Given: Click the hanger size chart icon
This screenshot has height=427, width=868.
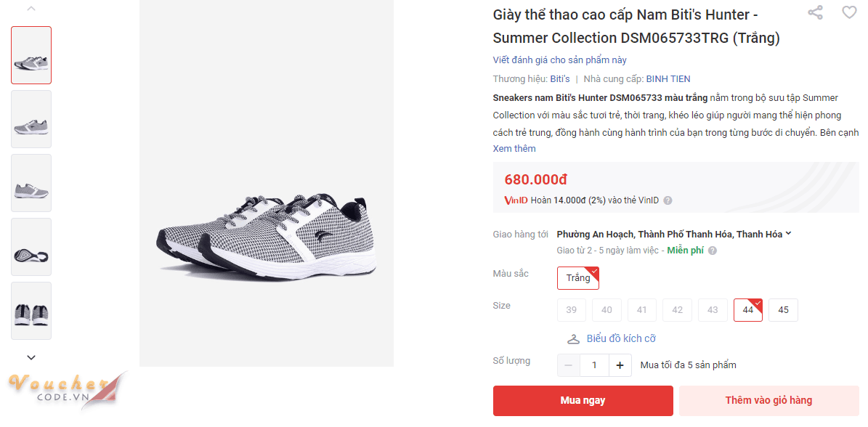Looking at the screenshot, I should [574, 338].
